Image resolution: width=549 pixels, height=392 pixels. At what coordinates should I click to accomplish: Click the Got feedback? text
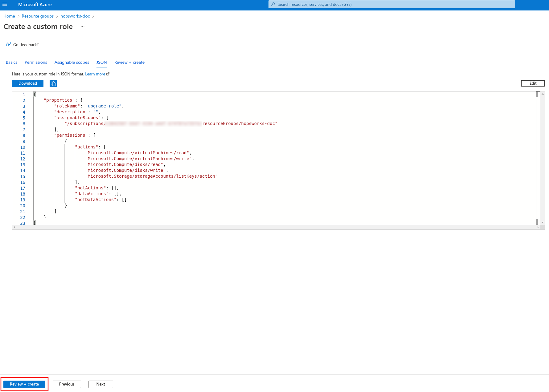[26, 45]
